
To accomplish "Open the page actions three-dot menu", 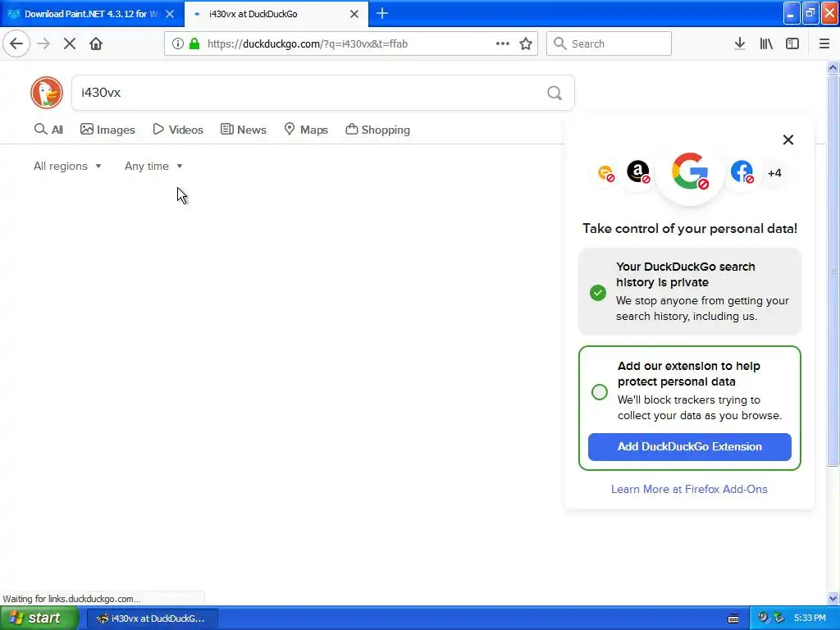I will point(503,43).
